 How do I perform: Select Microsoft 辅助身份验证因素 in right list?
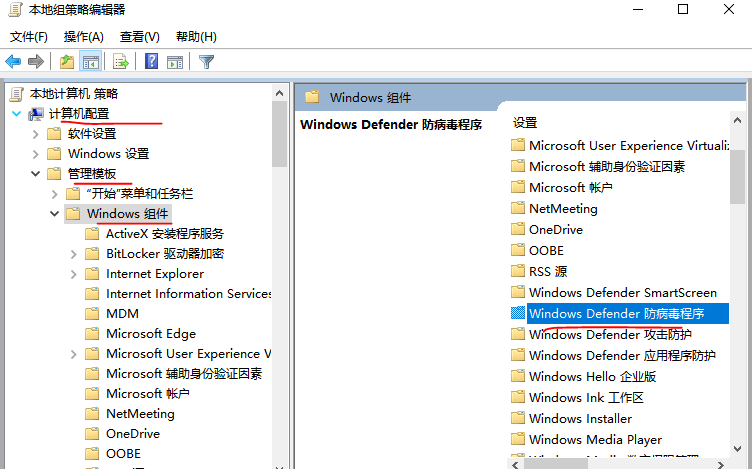[x=607, y=166]
